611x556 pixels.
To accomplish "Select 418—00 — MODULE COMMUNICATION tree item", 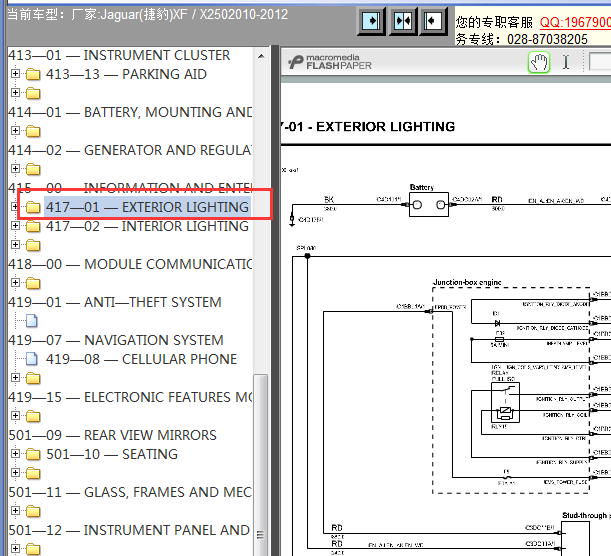I will click(130, 264).
